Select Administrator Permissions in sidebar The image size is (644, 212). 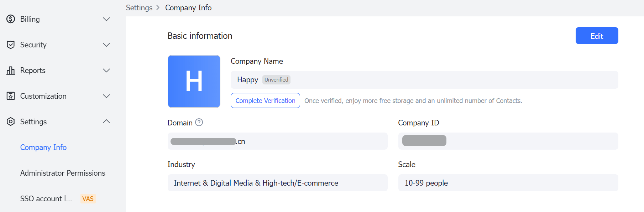(63, 173)
